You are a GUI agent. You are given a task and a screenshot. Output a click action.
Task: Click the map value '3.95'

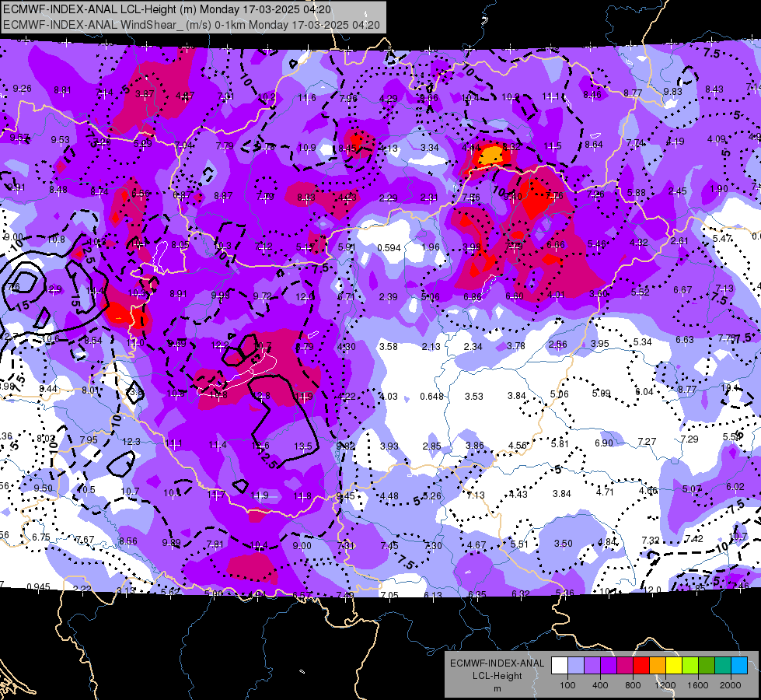(600, 344)
